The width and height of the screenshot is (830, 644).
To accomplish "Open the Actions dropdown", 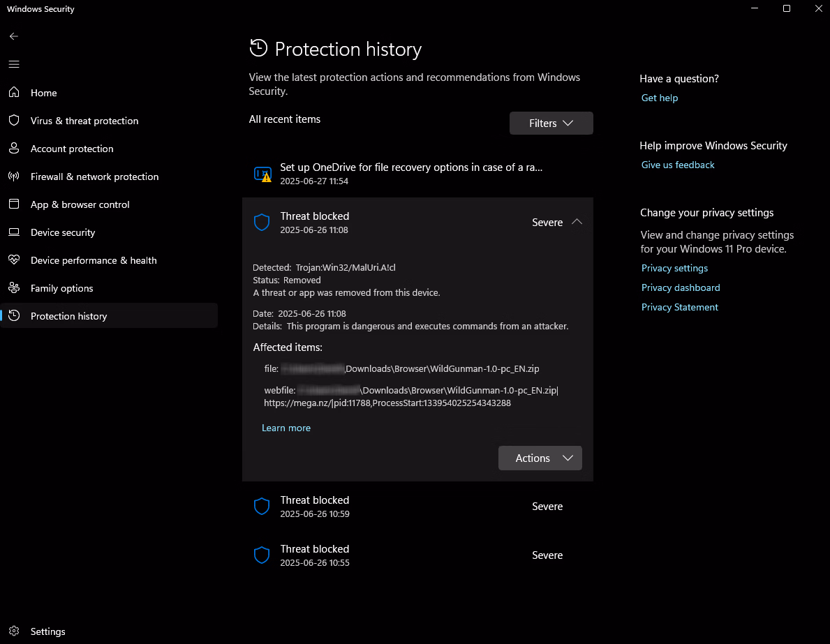I will [540, 458].
